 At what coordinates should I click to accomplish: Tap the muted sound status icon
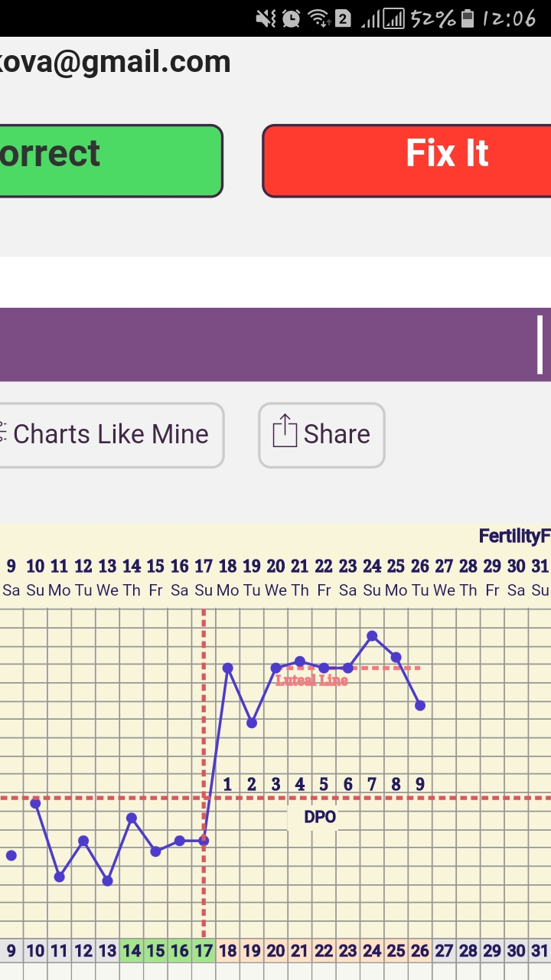266,18
